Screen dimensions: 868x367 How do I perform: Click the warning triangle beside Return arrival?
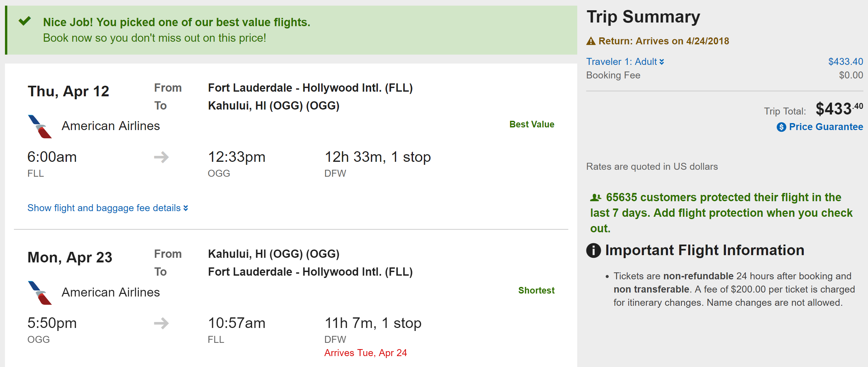point(591,41)
